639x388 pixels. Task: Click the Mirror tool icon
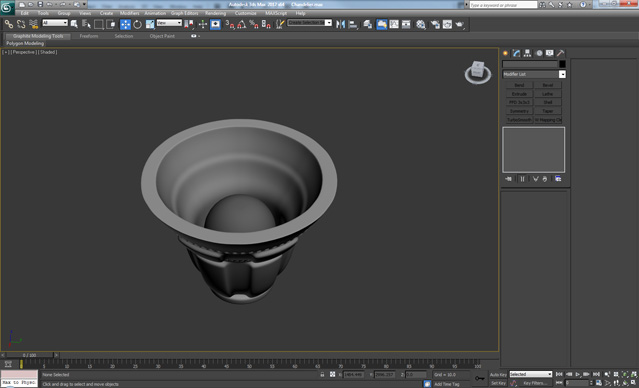(340, 24)
